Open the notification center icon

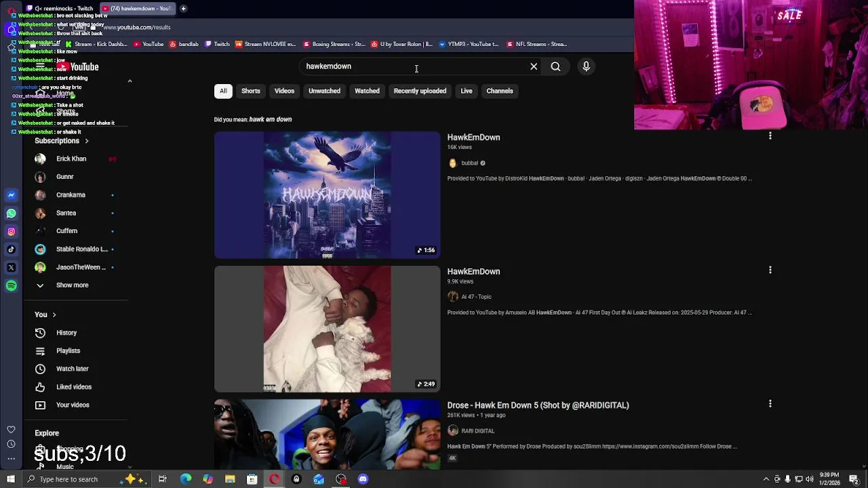(x=854, y=479)
